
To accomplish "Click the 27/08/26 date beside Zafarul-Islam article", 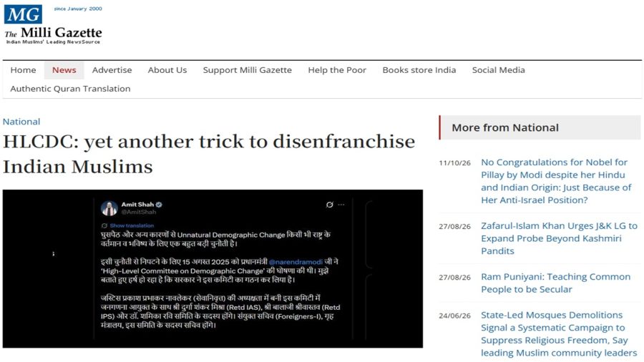I will click(454, 227).
